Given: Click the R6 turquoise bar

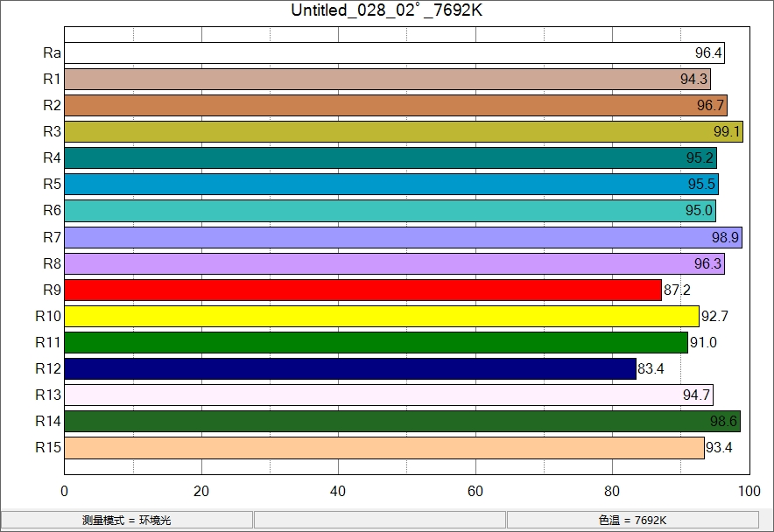Looking at the screenshot, I should tap(390, 211).
